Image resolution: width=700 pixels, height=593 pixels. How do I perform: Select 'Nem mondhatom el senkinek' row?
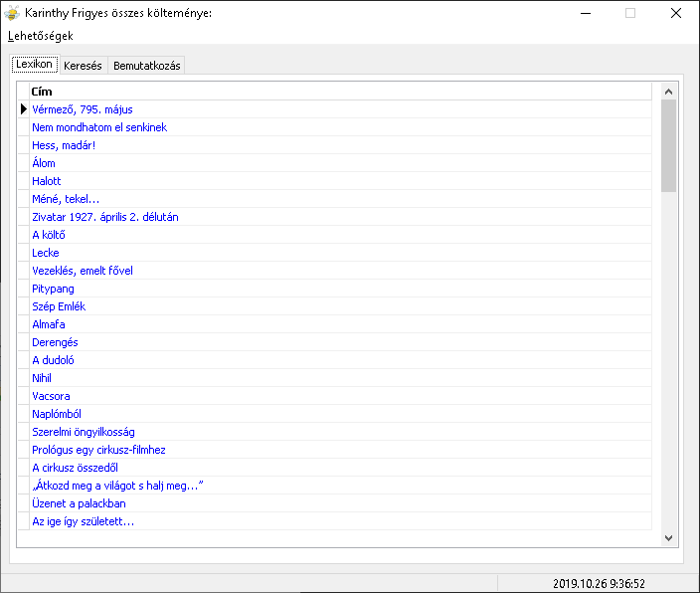[341, 127]
